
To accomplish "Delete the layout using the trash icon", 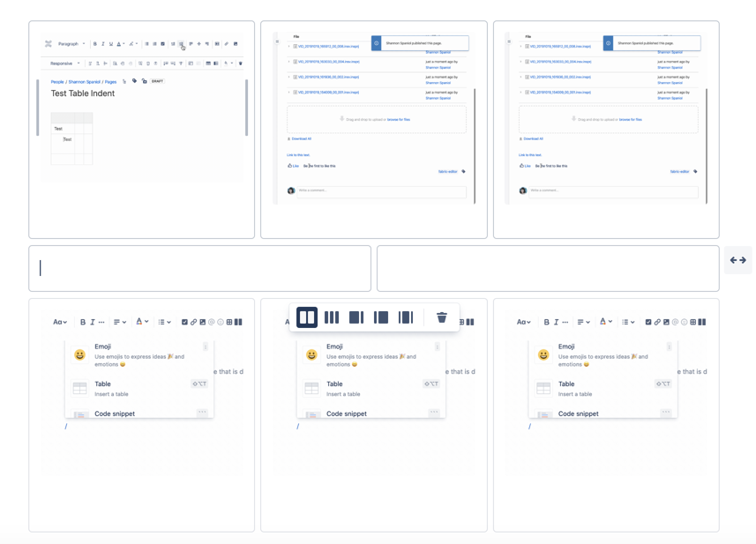I will (441, 317).
